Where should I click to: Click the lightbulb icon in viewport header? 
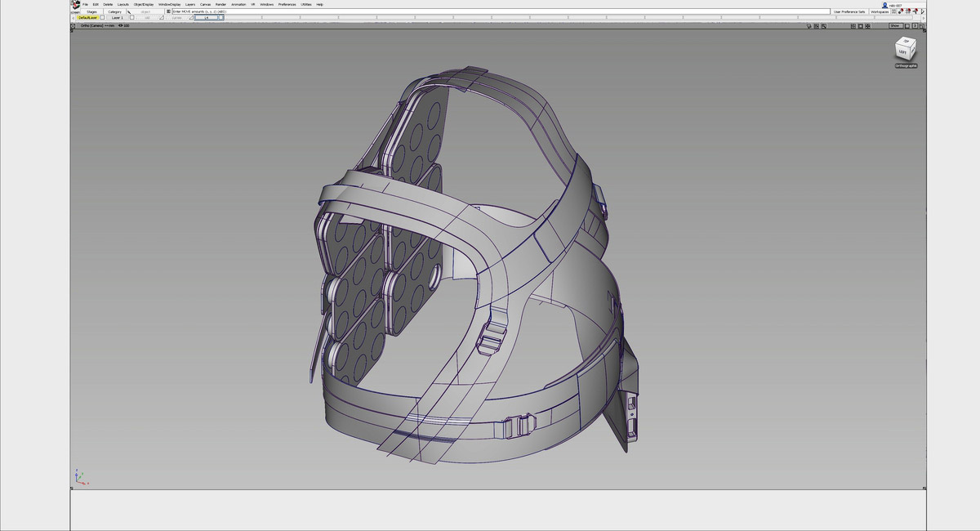(x=808, y=26)
